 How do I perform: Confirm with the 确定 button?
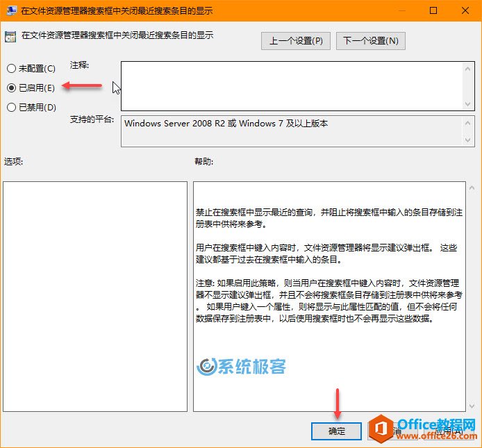coord(336,431)
